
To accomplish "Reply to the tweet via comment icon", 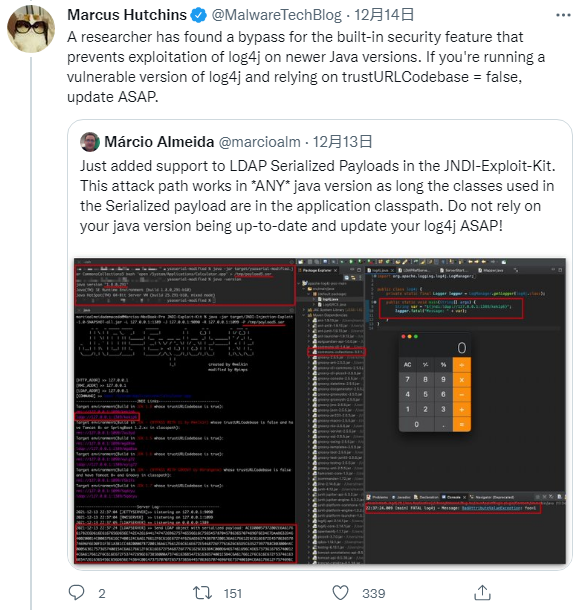I will pyautogui.click(x=76, y=592).
